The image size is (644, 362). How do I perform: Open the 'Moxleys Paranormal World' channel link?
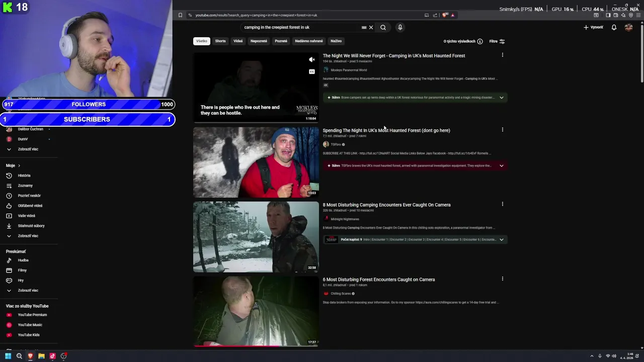[x=349, y=70]
